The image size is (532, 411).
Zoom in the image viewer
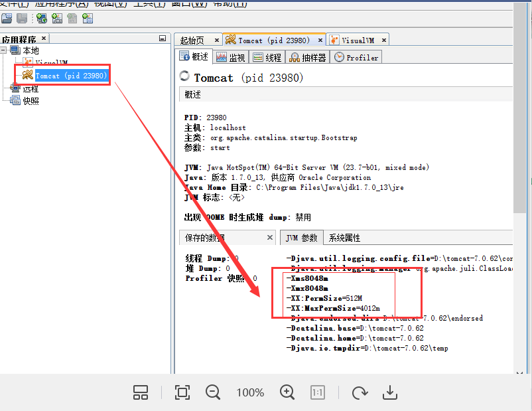pyautogui.click(x=287, y=392)
